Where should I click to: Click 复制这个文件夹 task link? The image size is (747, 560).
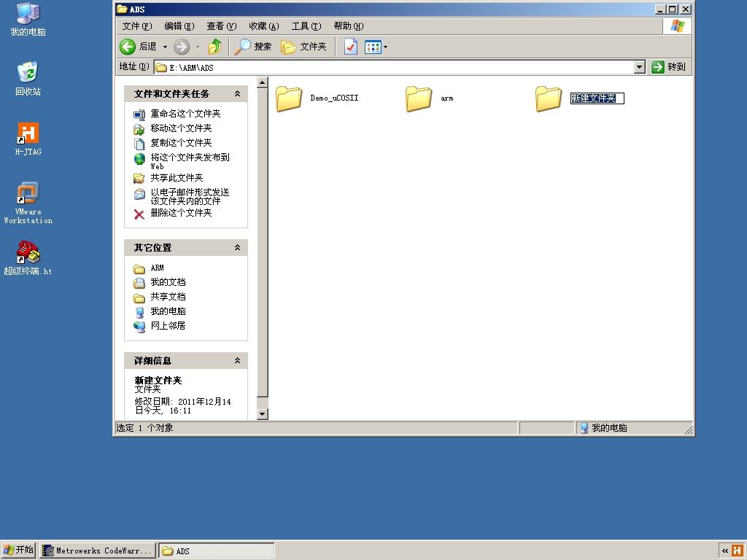181,142
